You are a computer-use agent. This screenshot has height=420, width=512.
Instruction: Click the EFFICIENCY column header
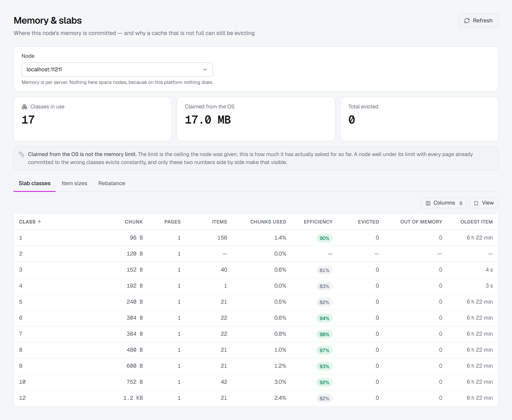pyautogui.click(x=318, y=222)
